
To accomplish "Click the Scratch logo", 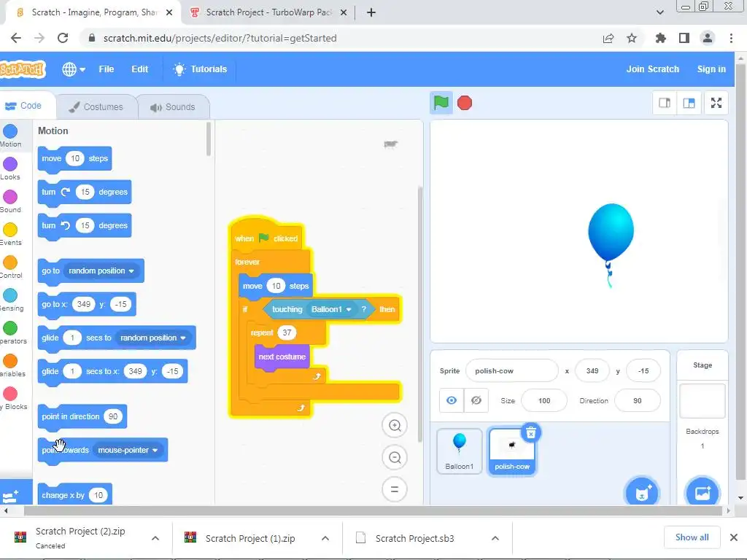I will [x=23, y=69].
